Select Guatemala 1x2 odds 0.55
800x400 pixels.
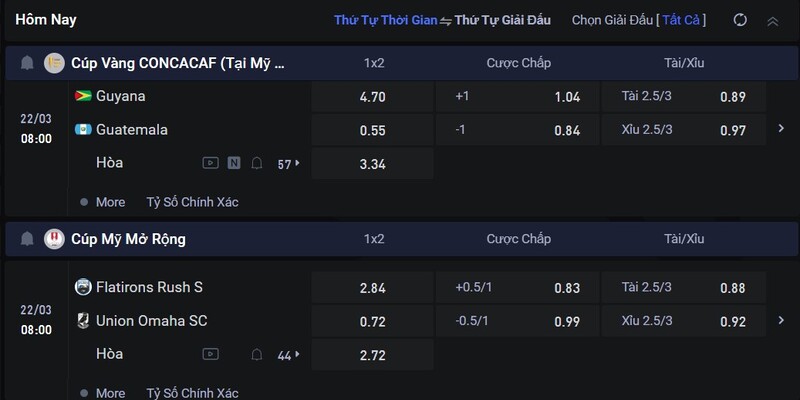pyautogui.click(x=372, y=130)
